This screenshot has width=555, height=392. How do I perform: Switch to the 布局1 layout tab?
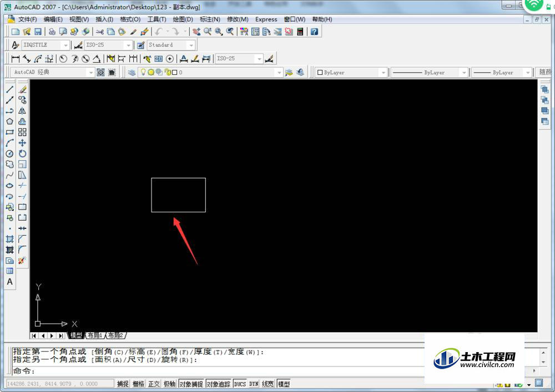click(94, 335)
